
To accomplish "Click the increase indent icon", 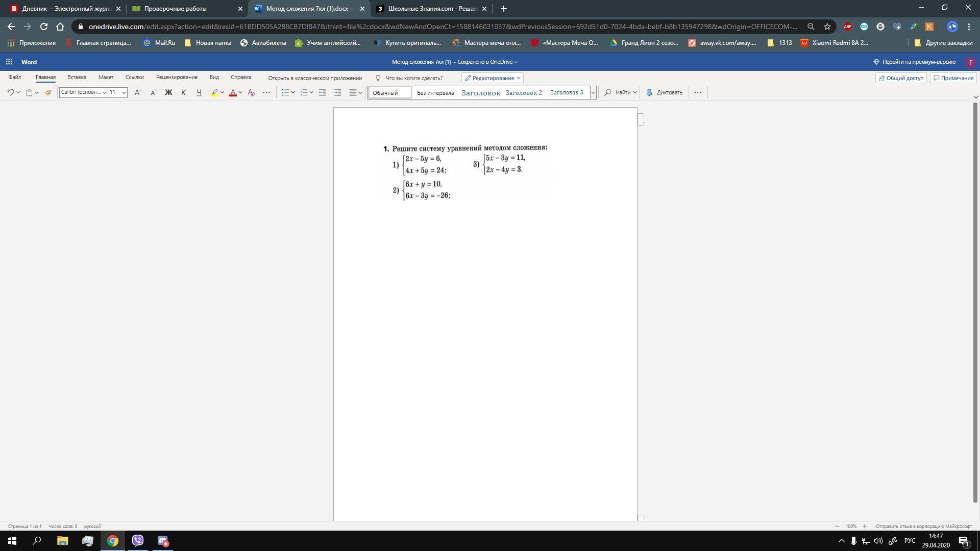I will [337, 92].
